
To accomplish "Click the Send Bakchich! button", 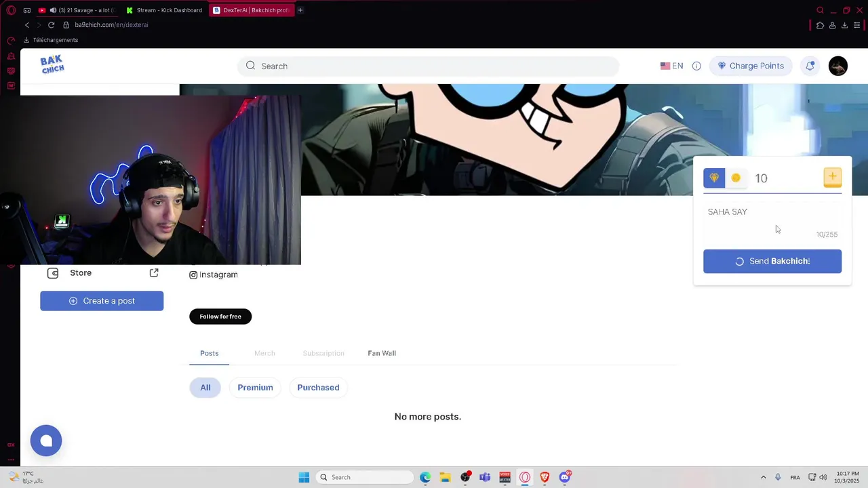I will (x=772, y=261).
